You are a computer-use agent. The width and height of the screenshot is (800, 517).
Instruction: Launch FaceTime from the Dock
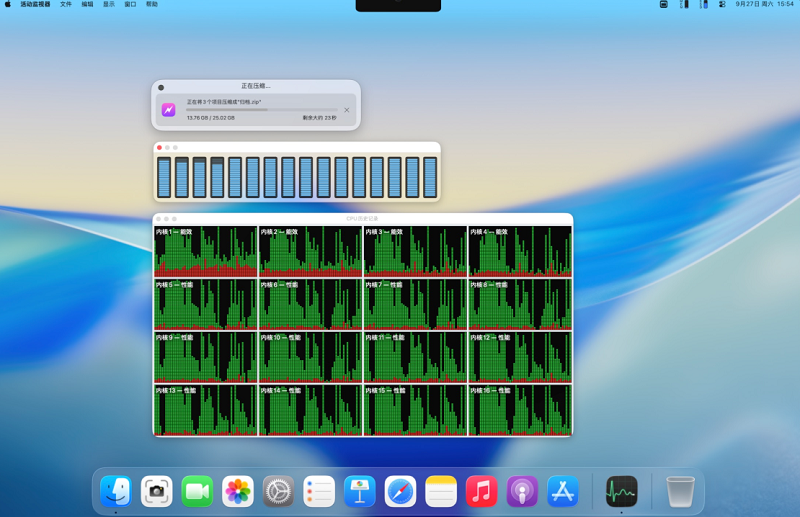pyautogui.click(x=197, y=491)
